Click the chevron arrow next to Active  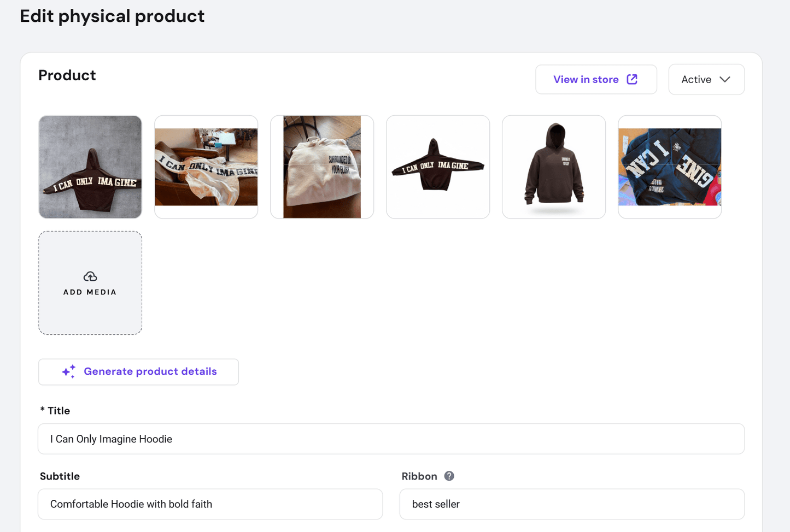[x=725, y=79]
